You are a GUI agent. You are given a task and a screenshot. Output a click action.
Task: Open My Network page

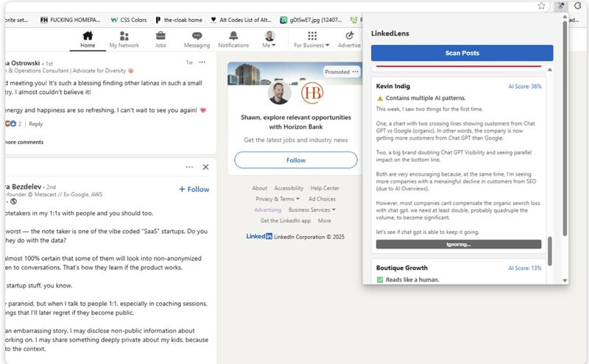coord(124,40)
